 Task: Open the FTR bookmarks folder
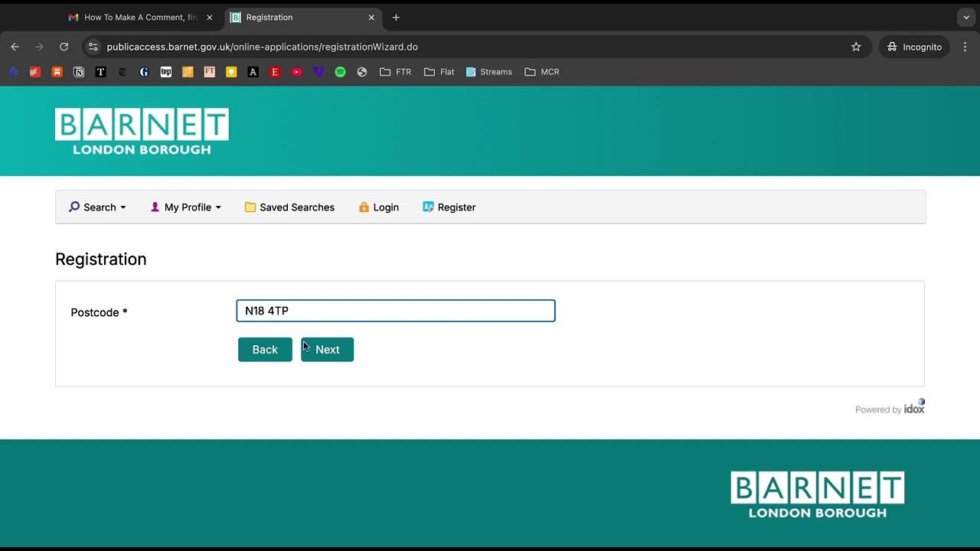396,72
